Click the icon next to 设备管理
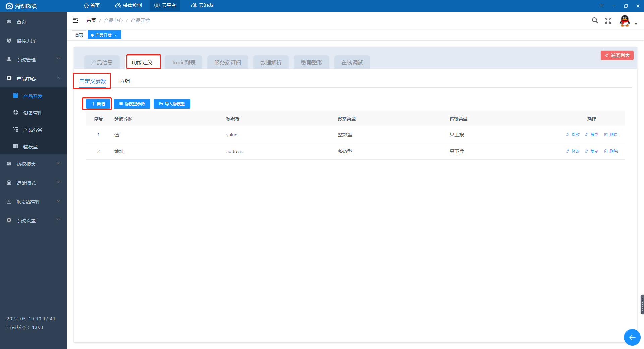Screen dimensions: 644x349 pos(16,112)
